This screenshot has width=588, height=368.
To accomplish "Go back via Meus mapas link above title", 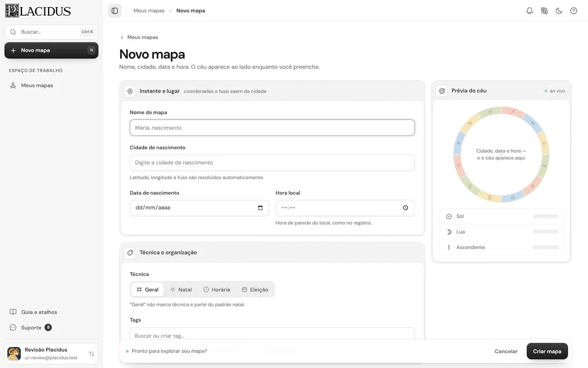I will [139, 37].
